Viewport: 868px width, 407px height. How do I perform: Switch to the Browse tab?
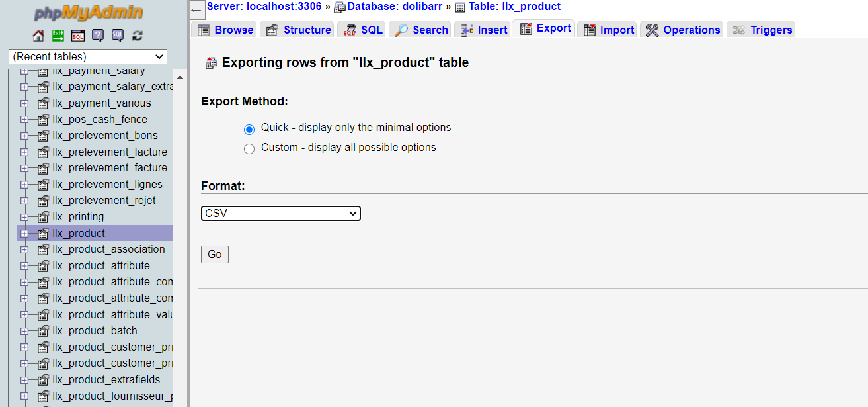tap(225, 30)
